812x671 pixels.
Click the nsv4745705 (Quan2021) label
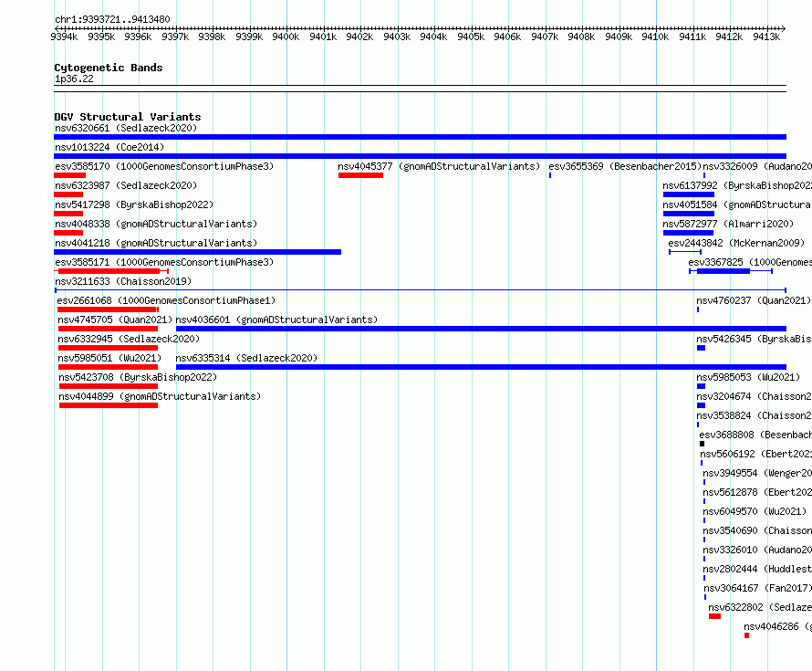[115, 320]
